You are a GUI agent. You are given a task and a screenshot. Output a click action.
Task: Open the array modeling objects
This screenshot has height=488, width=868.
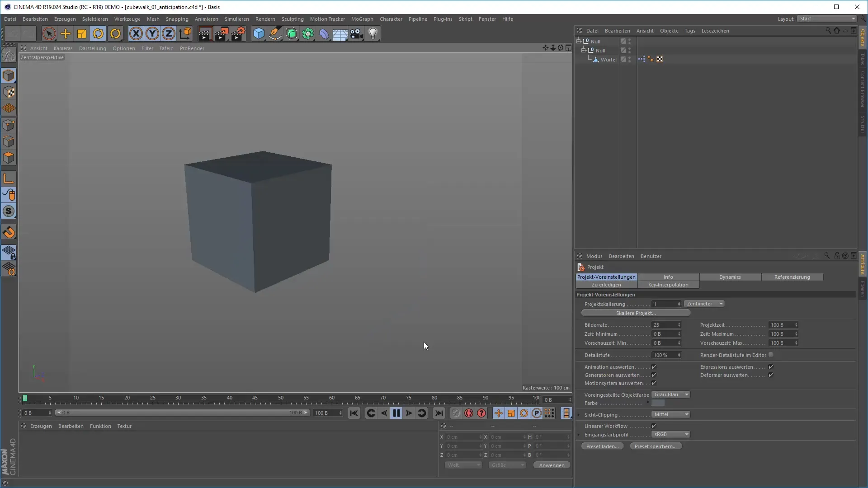click(308, 33)
